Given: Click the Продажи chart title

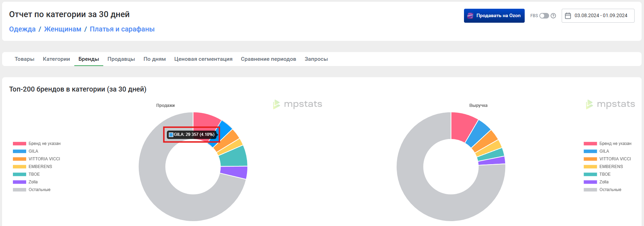Looking at the screenshot, I should point(165,105).
